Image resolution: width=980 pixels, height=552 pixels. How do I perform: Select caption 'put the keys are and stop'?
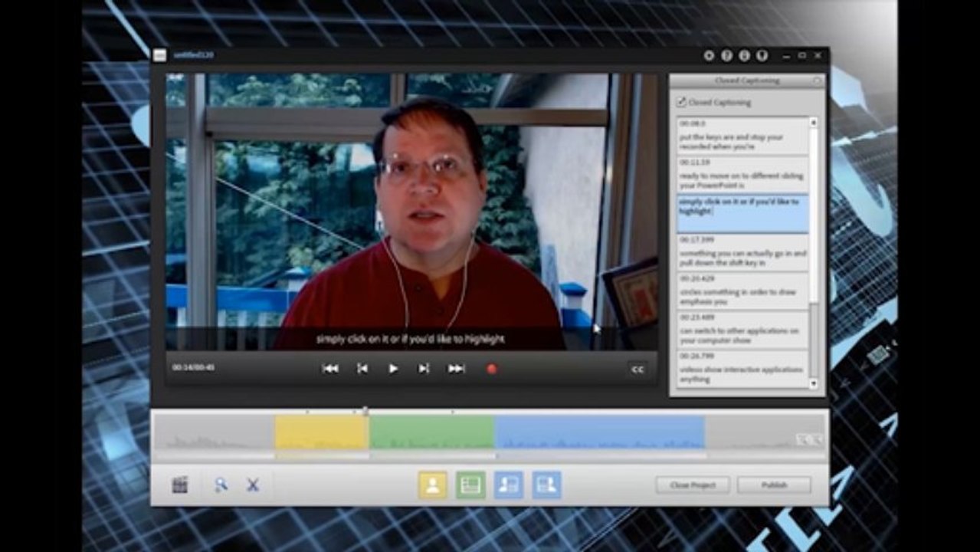[742, 136]
